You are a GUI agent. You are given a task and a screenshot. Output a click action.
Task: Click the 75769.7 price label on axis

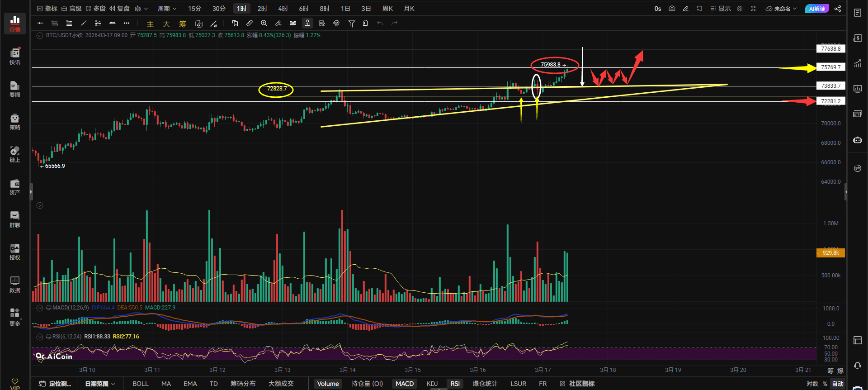830,67
